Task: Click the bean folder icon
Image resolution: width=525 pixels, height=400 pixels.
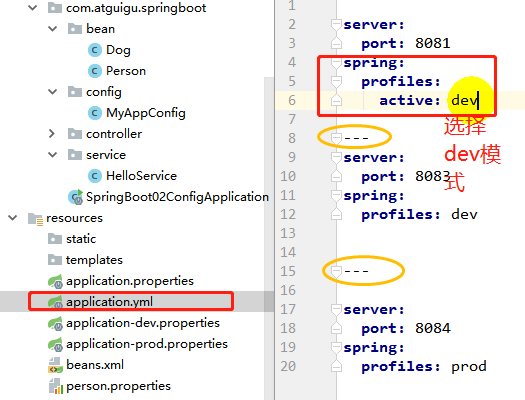Action: tap(75, 29)
